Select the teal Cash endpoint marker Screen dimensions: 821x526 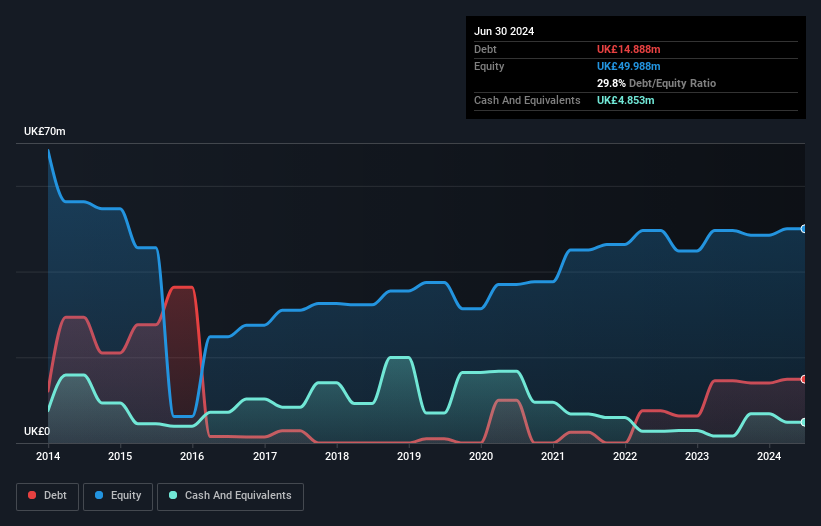(x=804, y=422)
